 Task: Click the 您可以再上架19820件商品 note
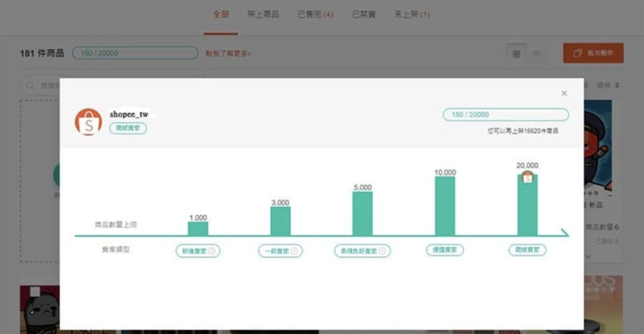tap(523, 131)
